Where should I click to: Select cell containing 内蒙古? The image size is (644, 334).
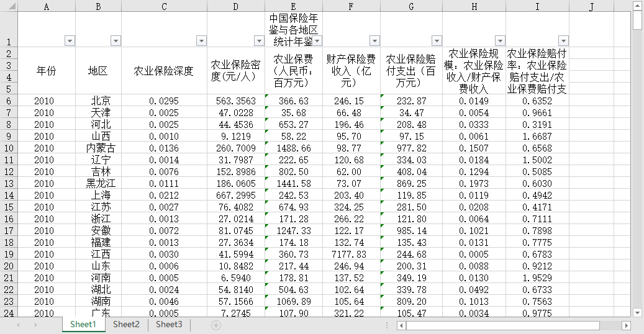pos(99,148)
